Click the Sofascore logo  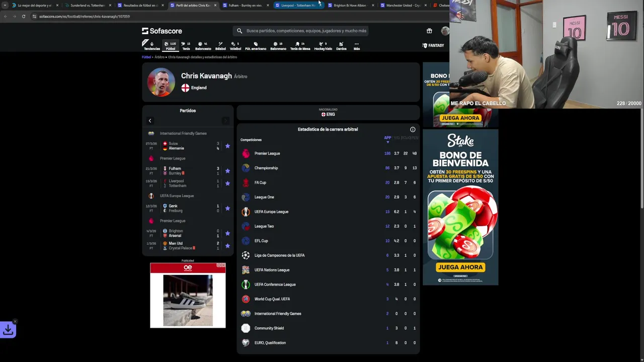tap(162, 31)
